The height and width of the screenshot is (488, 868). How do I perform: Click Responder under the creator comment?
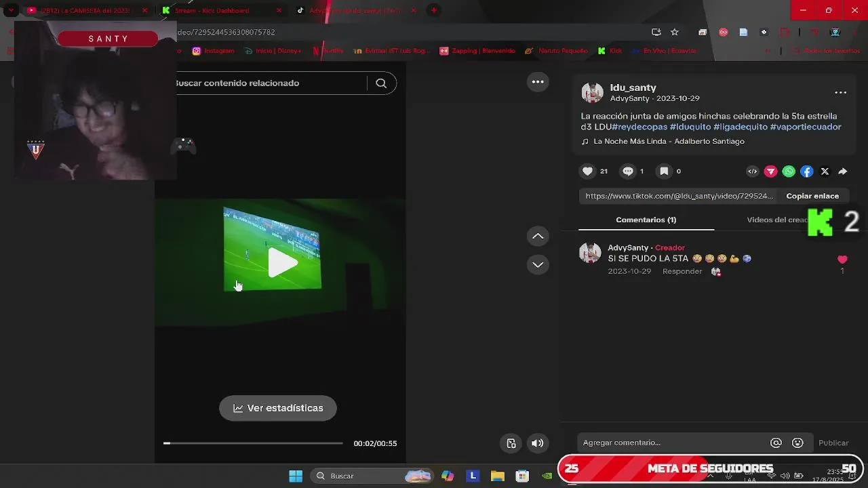point(682,271)
